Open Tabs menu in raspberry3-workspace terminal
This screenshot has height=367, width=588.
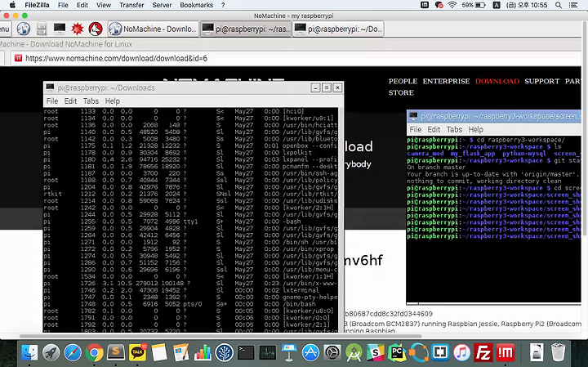pyautogui.click(x=454, y=129)
